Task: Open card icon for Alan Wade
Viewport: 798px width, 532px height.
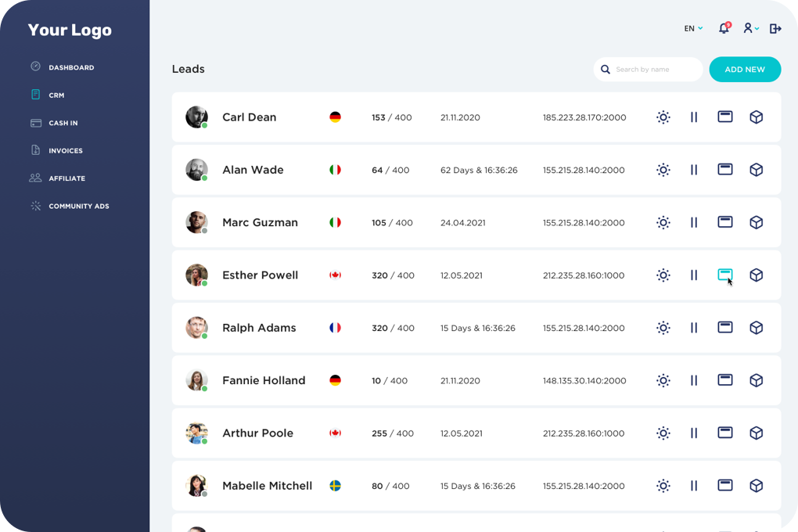Action: [x=725, y=170]
